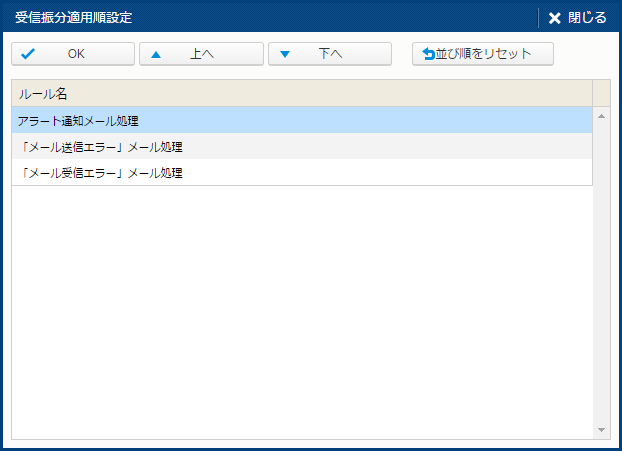The height and width of the screenshot is (451, 622).
Task: Move the selected rule up with 上へ
Action: (202, 54)
